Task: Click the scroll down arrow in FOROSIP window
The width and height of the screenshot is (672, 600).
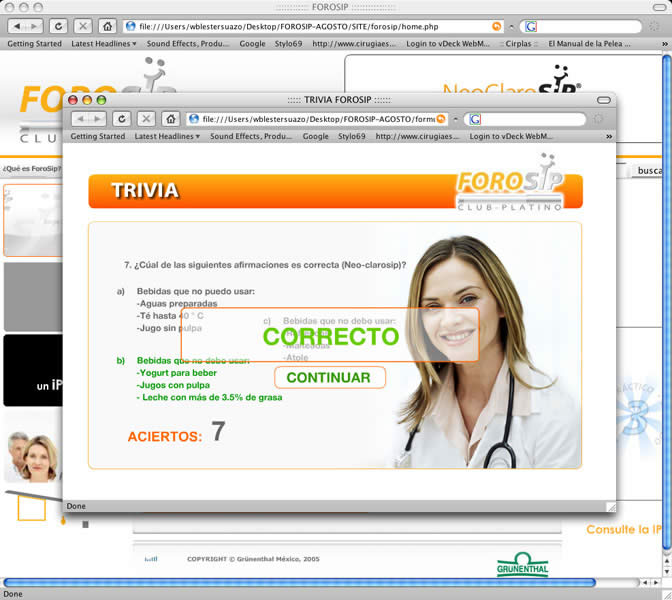Action: 666,572
